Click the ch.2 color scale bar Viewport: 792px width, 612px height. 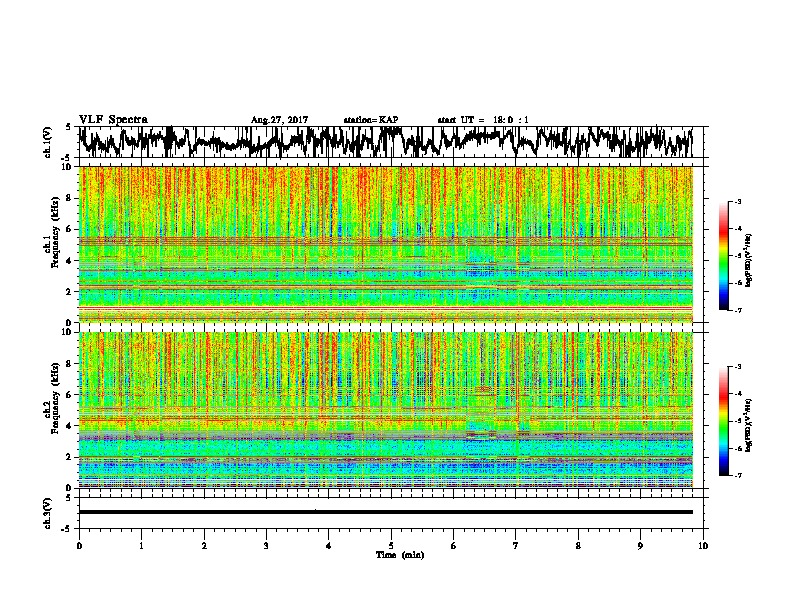(723, 421)
